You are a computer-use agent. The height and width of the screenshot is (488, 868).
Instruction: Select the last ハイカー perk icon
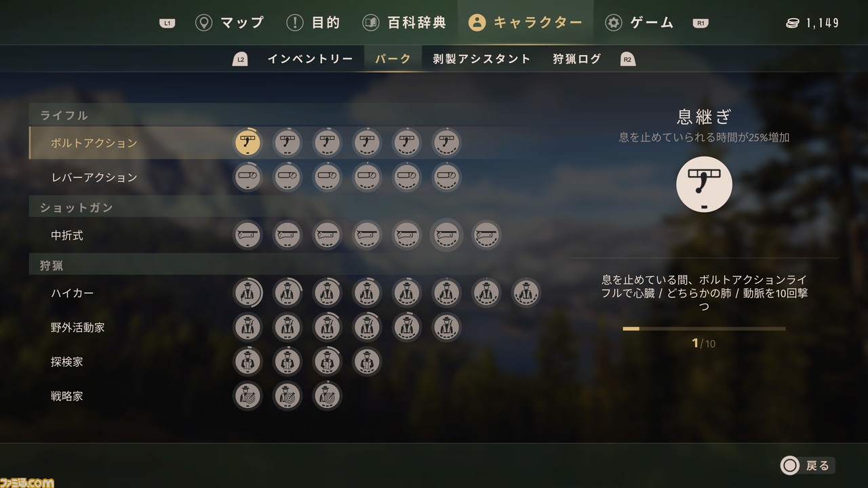(526, 293)
